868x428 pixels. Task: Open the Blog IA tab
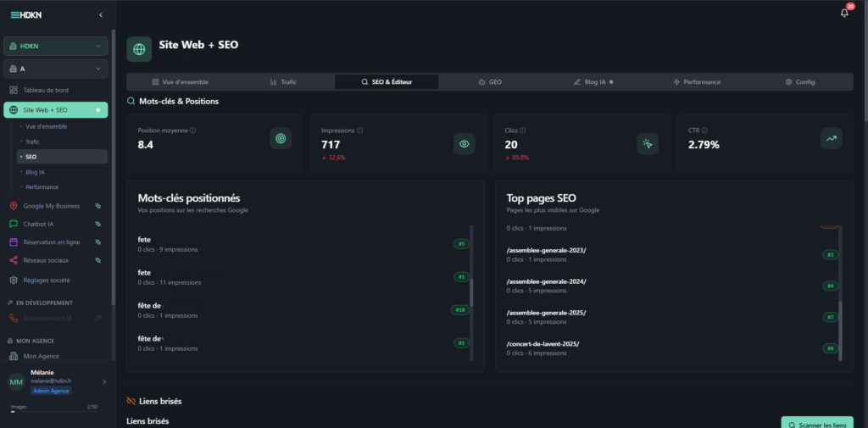[x=593, y=82]
